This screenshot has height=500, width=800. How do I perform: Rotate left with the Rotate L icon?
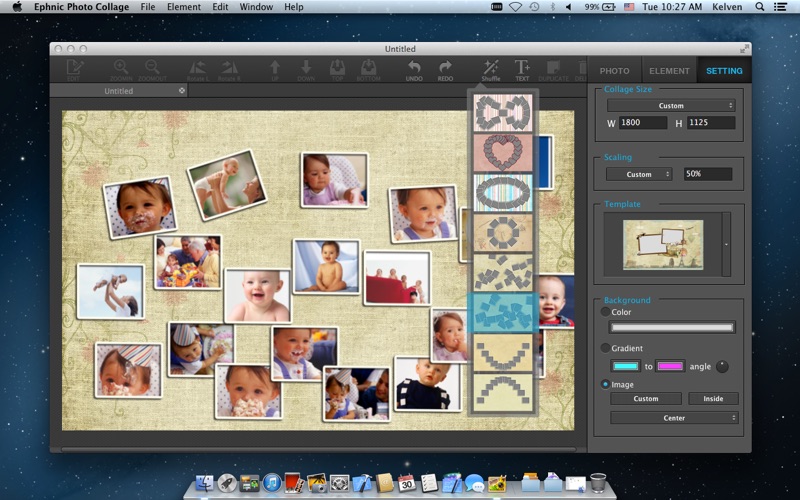198,70
